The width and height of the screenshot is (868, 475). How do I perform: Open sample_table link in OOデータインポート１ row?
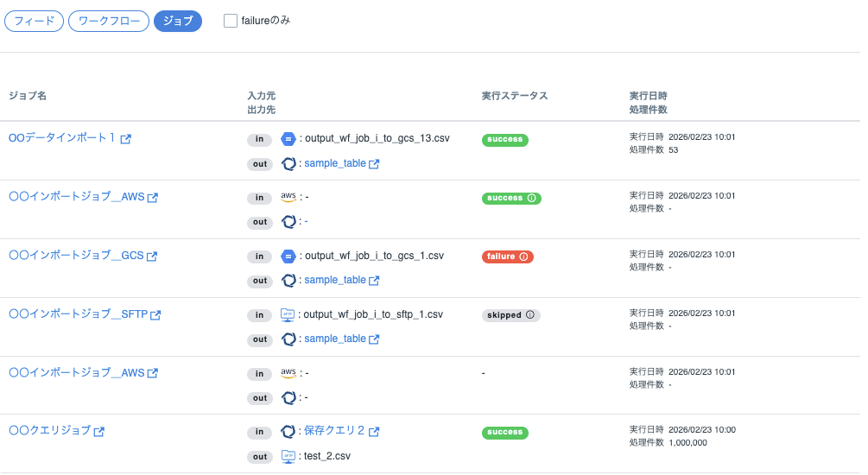(335, 163)
